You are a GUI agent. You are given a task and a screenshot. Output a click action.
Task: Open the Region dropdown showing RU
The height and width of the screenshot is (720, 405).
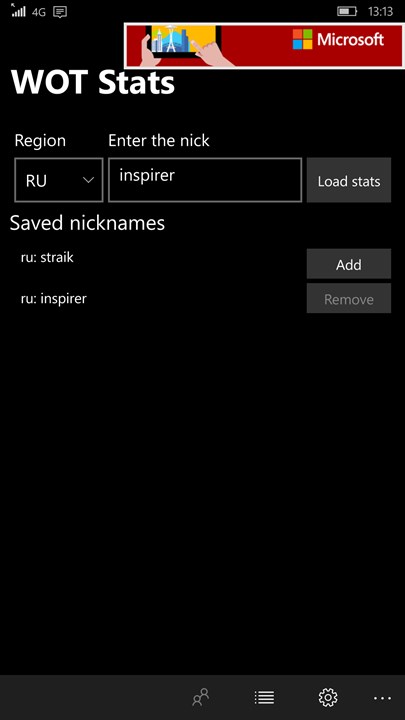59,180
